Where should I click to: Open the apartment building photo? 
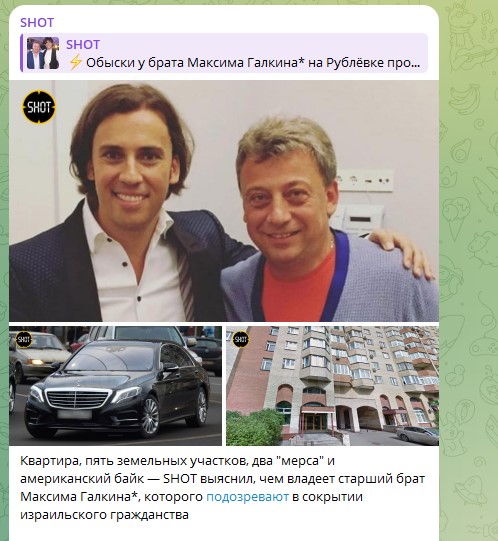tap(332, 386)
